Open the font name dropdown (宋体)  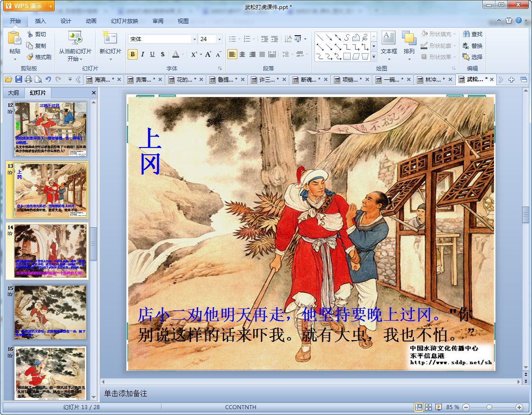click(195, 39)
